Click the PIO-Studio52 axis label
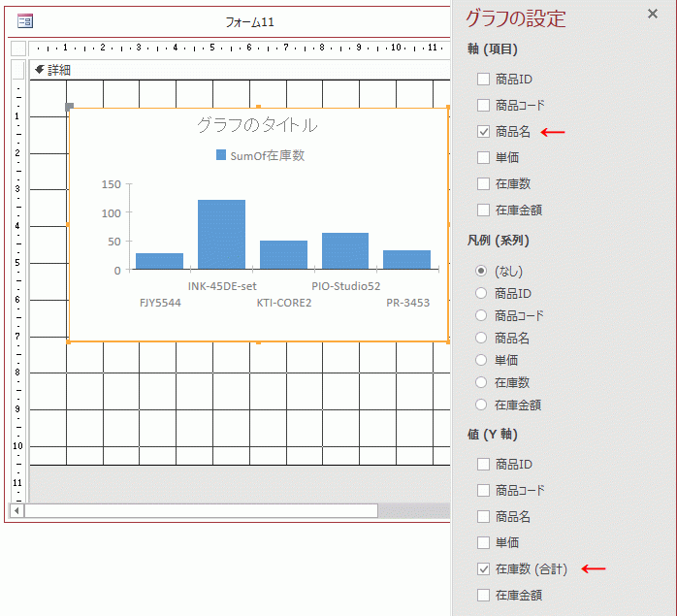Viewport: 677px width, 616px height. point(346,286)
